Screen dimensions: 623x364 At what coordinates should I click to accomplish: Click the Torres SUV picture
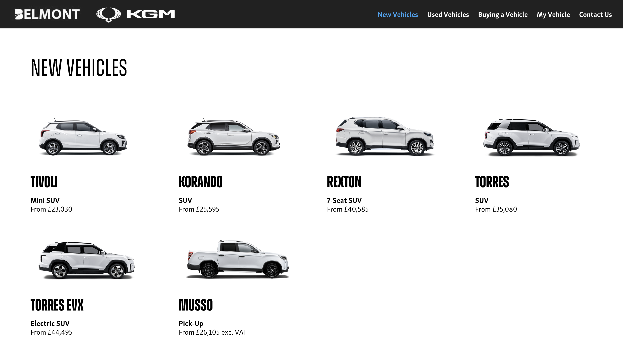click(x=531, y=137)
